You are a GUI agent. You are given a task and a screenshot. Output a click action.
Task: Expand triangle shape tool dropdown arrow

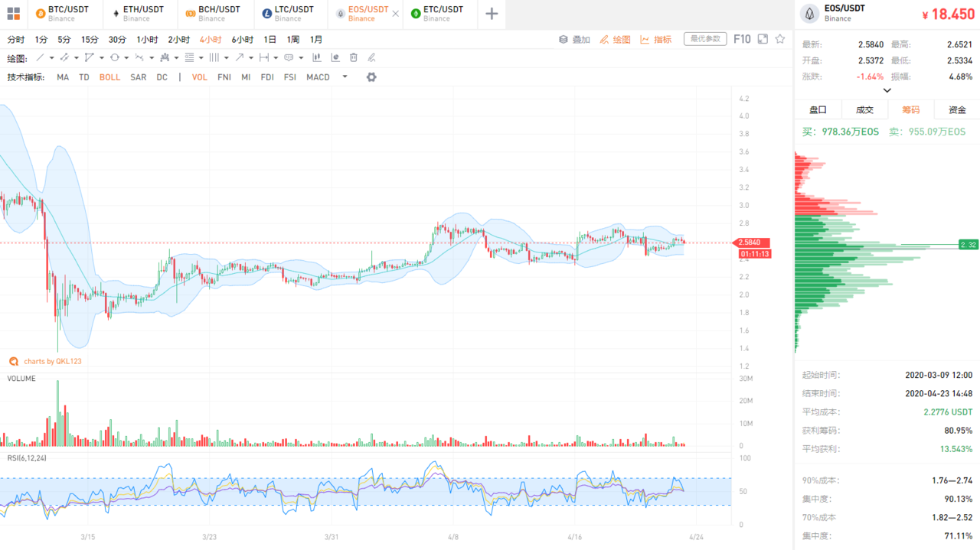[x=102, y=58]
